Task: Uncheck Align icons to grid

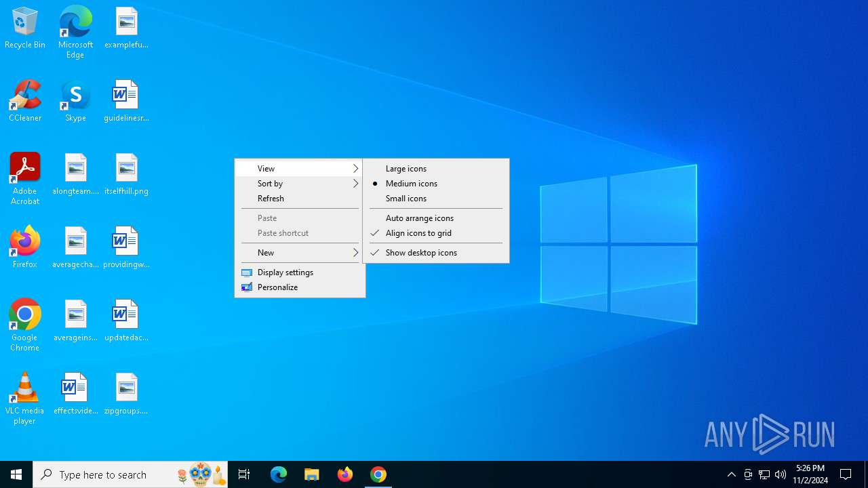Action: click(x=436, y=233)
